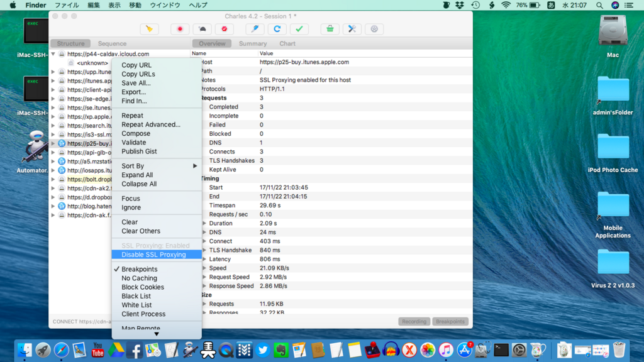This screenshot has height=362, width=644.
Task: Collapse the p44-caldav.icloud.com tree node
Action: click(53, 54)
